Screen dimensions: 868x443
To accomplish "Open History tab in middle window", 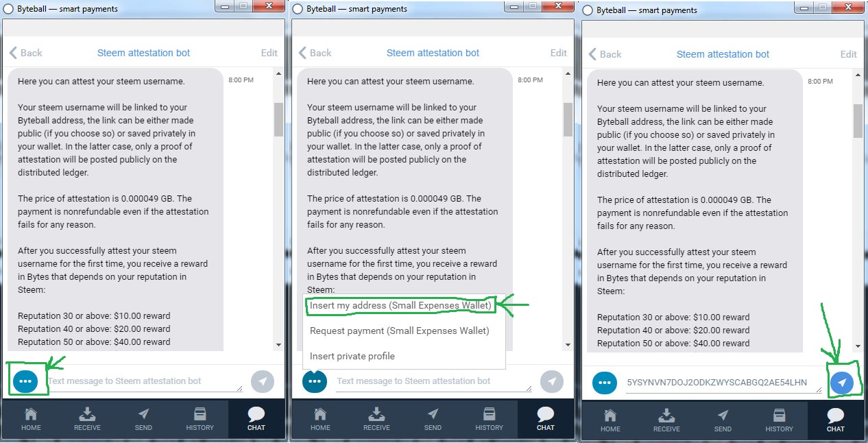I will [x=489, y=419].
